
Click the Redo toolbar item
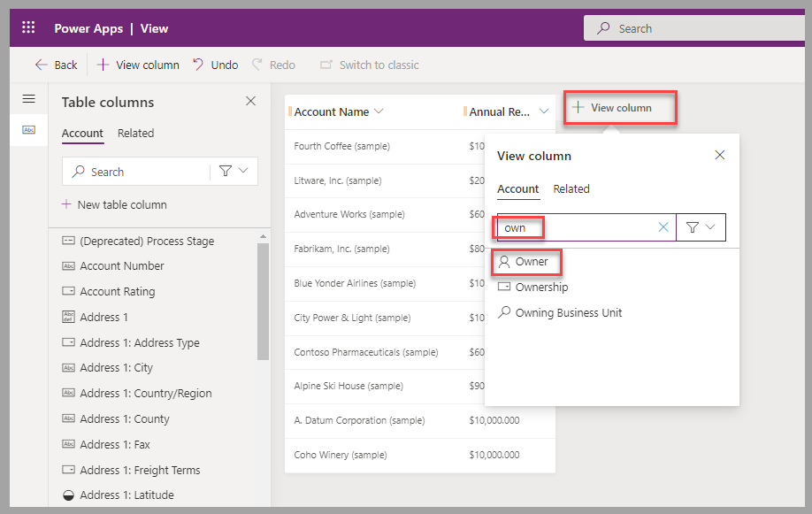tap(273, 65)
